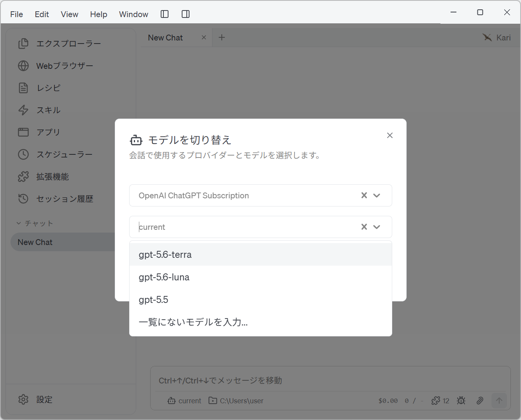Open レシピ in the sidebar
Viewport: 521px width, 420px height.
tap(71, 88)
